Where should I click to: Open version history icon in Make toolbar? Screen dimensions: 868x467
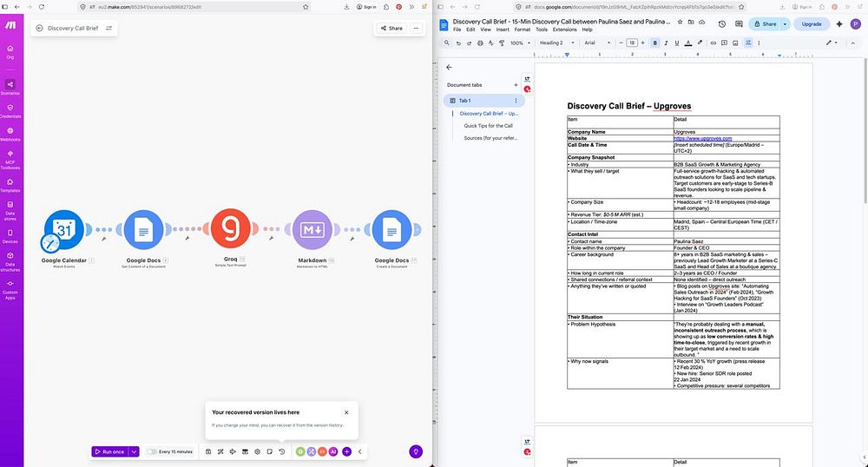click(x=282, y=451)
